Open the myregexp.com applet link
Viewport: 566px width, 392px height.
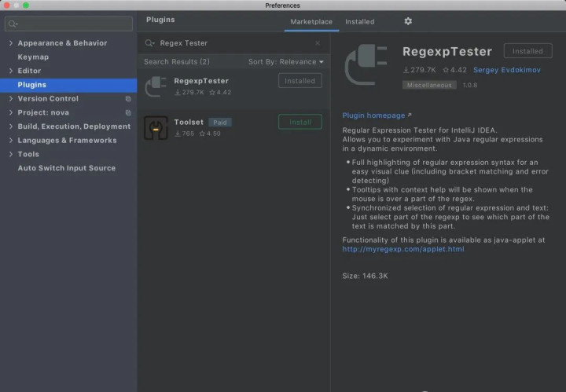pyautogui.click(x=402, y=249)
